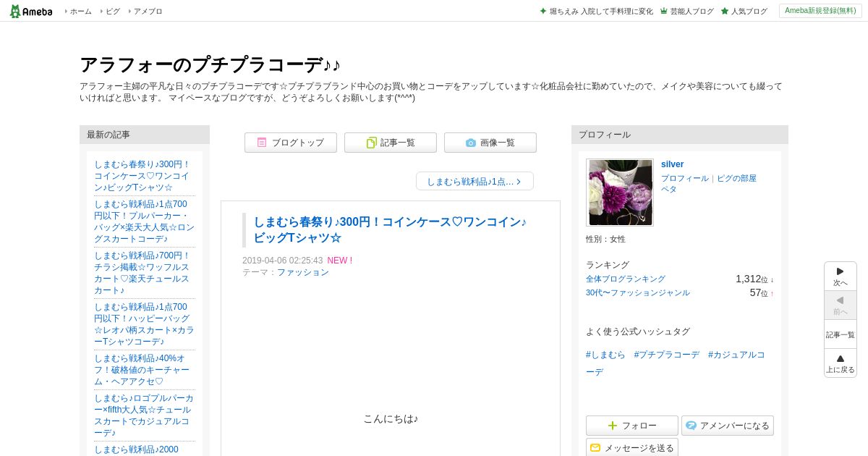Click the 画像一覧 button
This screenshot has width=868, height=456.
(490, 143)
